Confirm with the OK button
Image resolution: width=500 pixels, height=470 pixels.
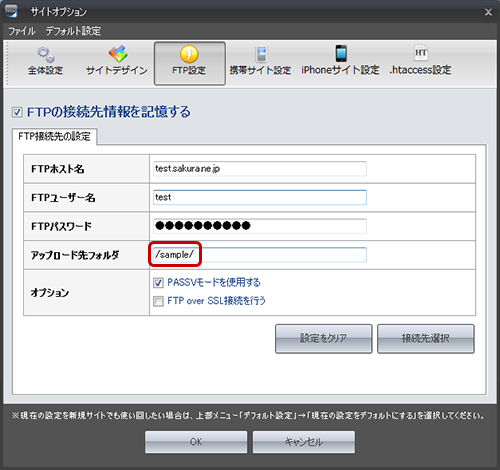pos(196,442)
